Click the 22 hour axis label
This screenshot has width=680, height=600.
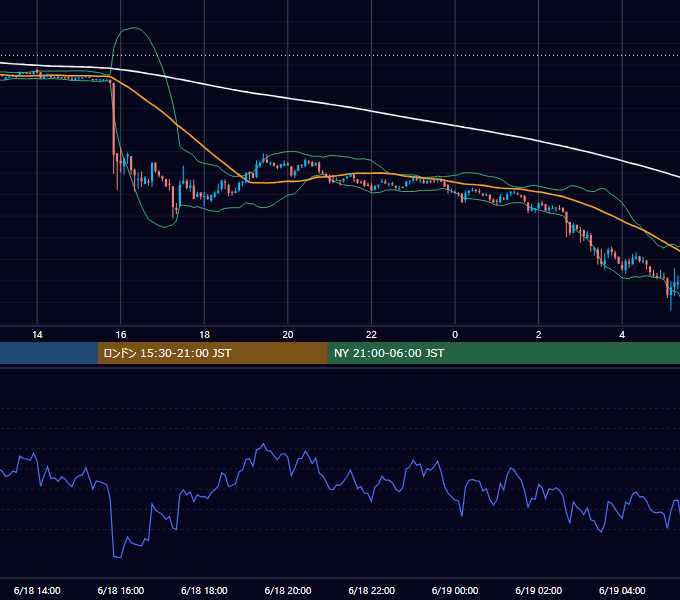(x=371, y=335)
